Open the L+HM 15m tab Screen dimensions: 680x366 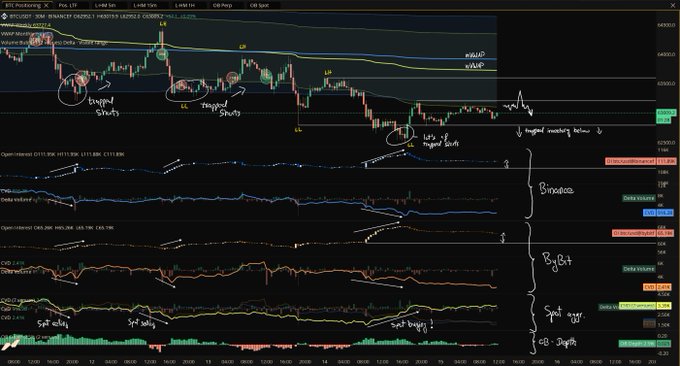(x=145, y=6)
